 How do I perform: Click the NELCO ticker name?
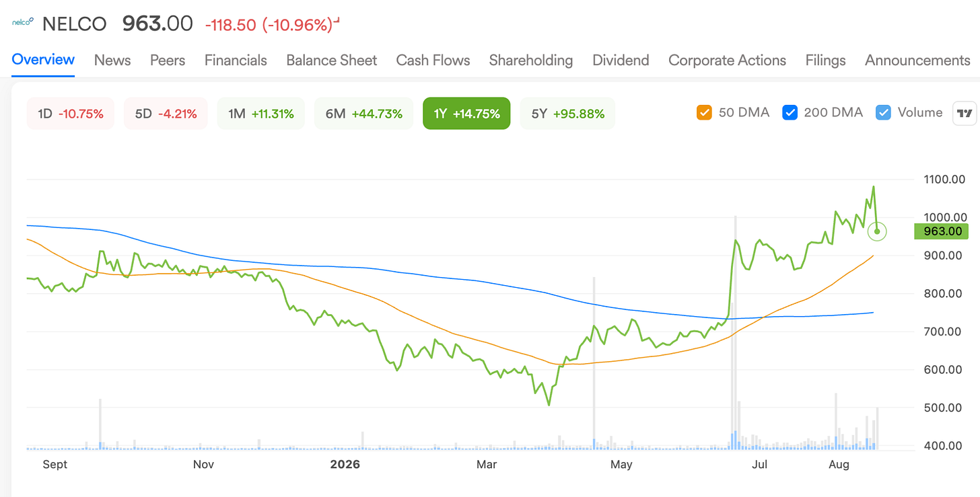(74, 24)
